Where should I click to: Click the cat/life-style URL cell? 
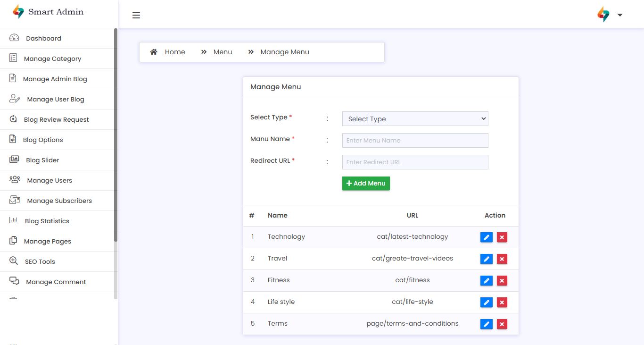click(x=413, y=302)
